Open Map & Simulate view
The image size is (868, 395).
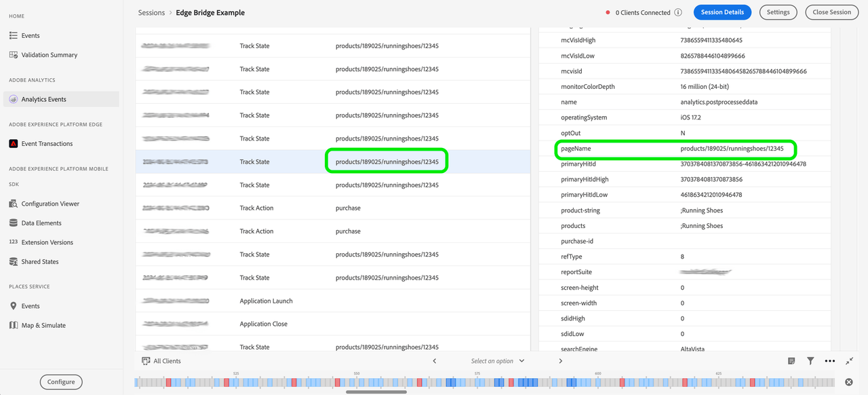coord(43,326)
